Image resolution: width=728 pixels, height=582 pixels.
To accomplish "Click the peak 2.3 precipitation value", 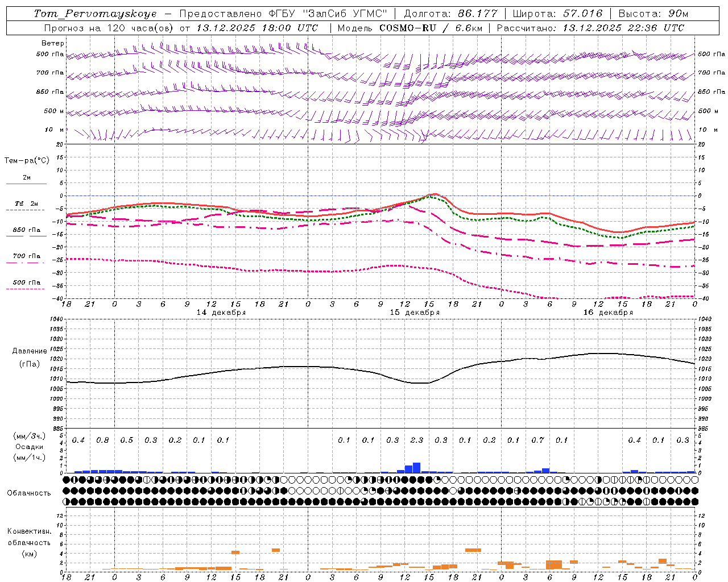I will [x=417, y=440].
